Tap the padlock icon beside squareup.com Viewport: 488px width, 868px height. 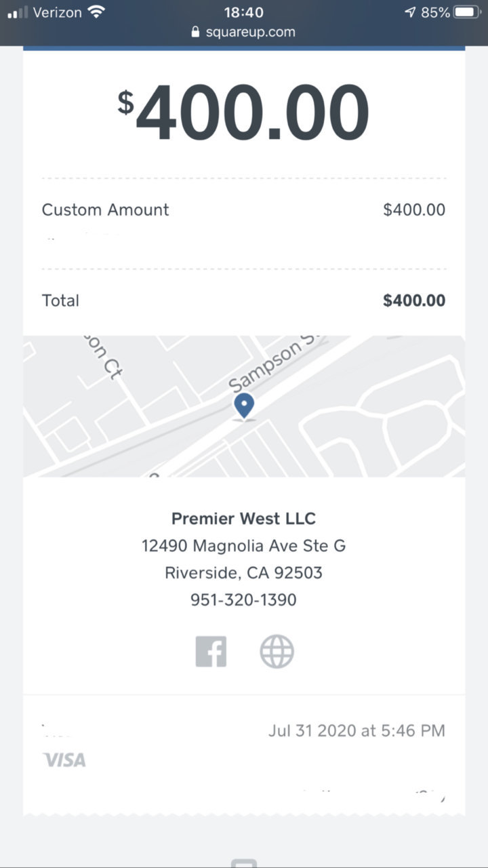[196, 32]
